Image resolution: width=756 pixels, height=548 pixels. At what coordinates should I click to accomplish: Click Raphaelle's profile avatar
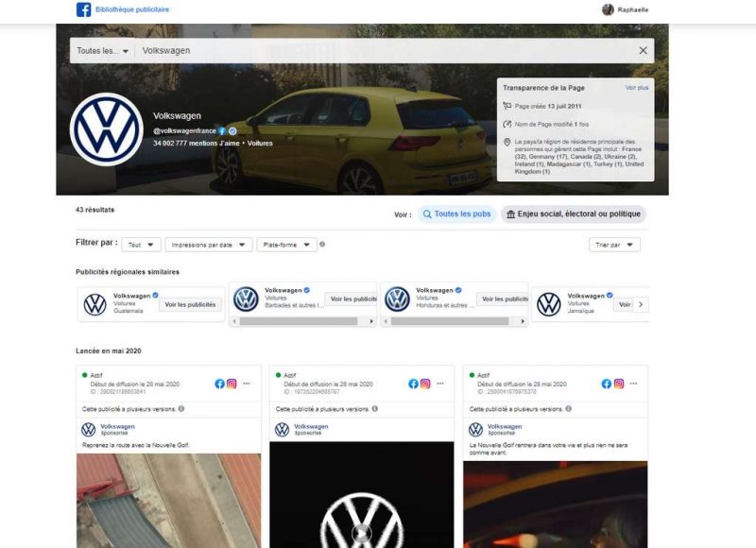click(x=608, y=9)
